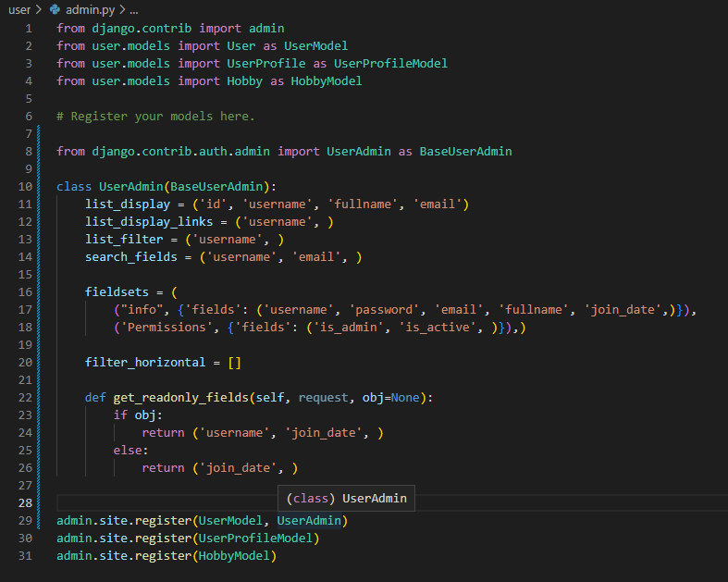This screenshot has height=582, width=728.
Task: Click 'django.contrib.auth.admin' on line 8
Action: coord(180,152)
